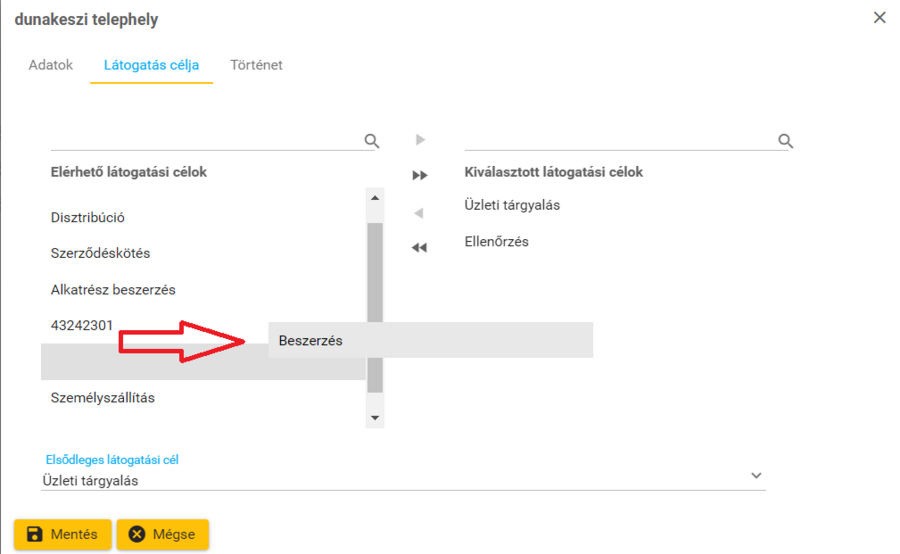900x554 pixels.
Task: Click the selected goals search magnifier icon
Action: [x=785, y=141]
